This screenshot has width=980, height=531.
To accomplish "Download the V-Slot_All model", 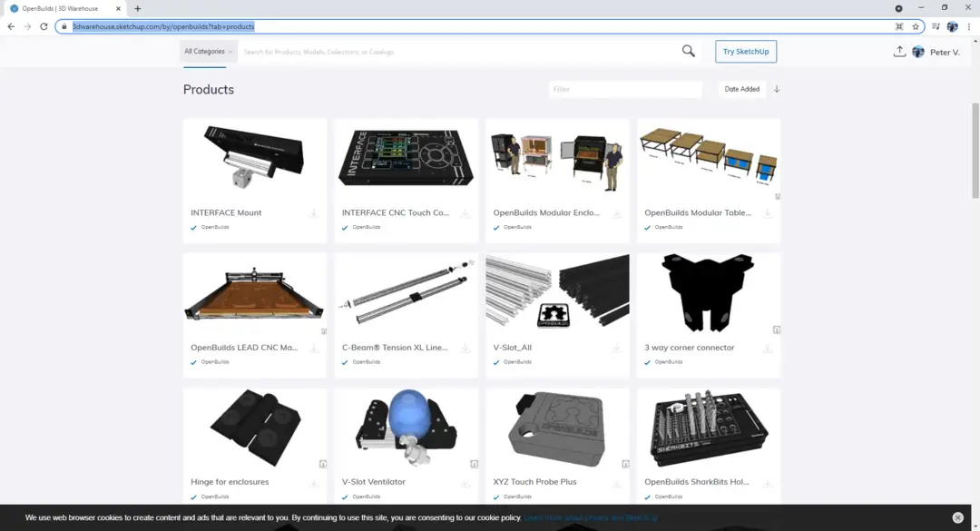I will tap(616, 348).
